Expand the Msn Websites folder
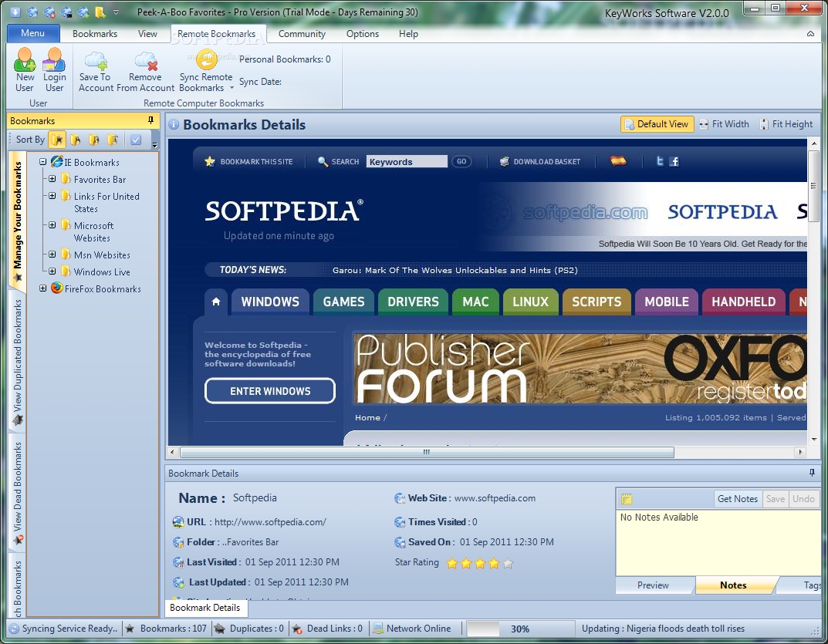828x644 pixels. (x=52, y=255)
